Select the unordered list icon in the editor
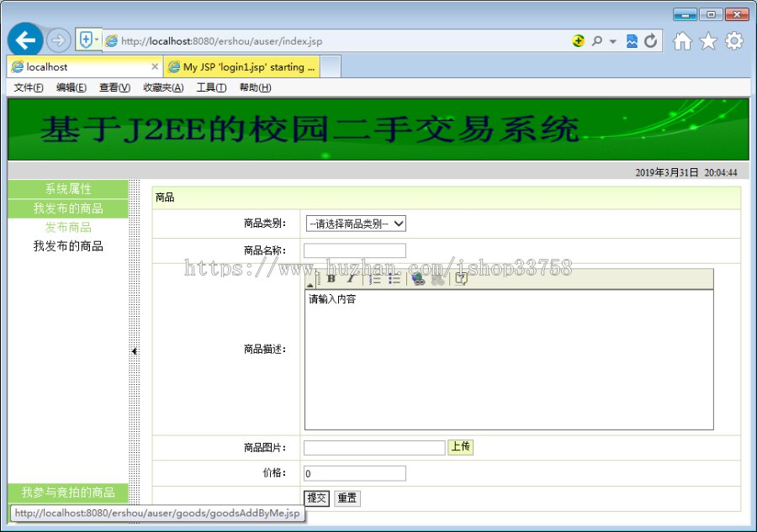Screen dimensions: 757x532 click(394, 279)
